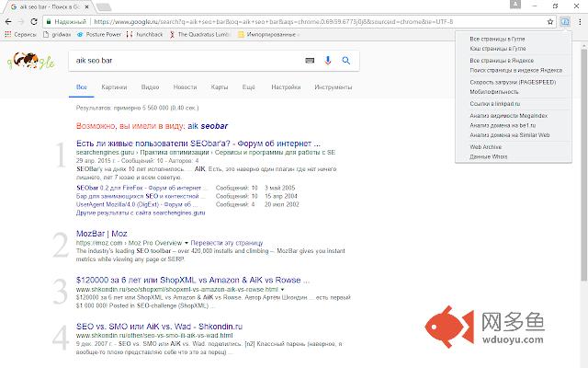Go back with the browser back arrow
Viewport: 588px width, 368px height.
pos(8,22)
